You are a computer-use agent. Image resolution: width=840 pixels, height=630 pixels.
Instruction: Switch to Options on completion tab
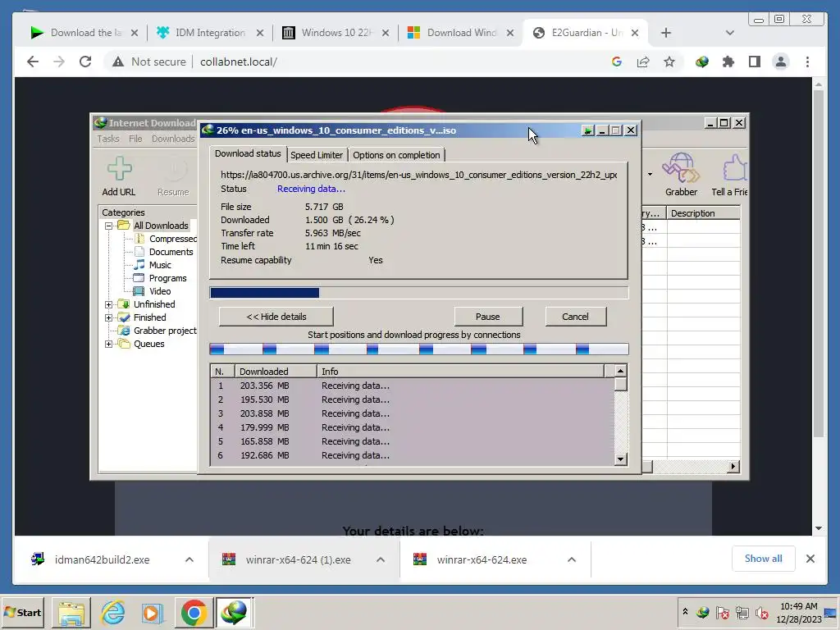pos(396,155)
